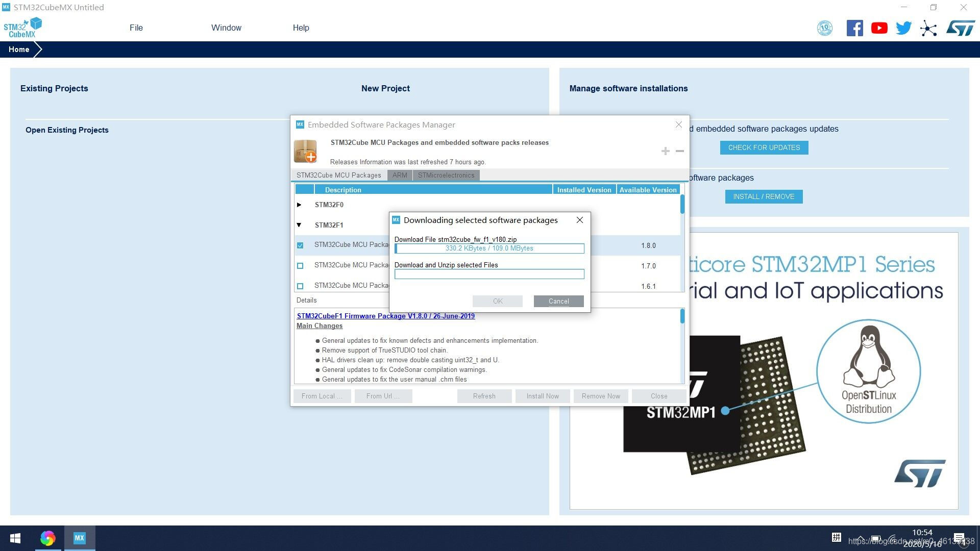Drag the file download progress bar

[489, 248]
